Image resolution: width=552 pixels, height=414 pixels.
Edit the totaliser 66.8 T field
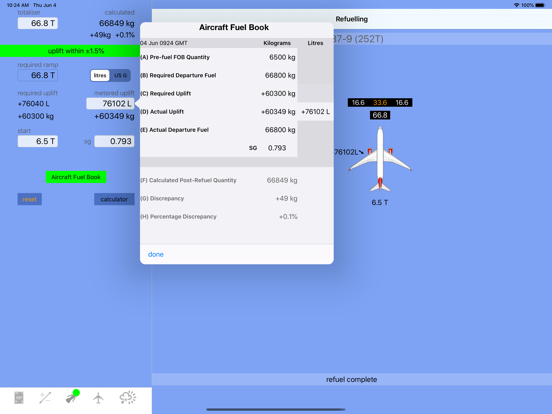click(x=38, y=23)
